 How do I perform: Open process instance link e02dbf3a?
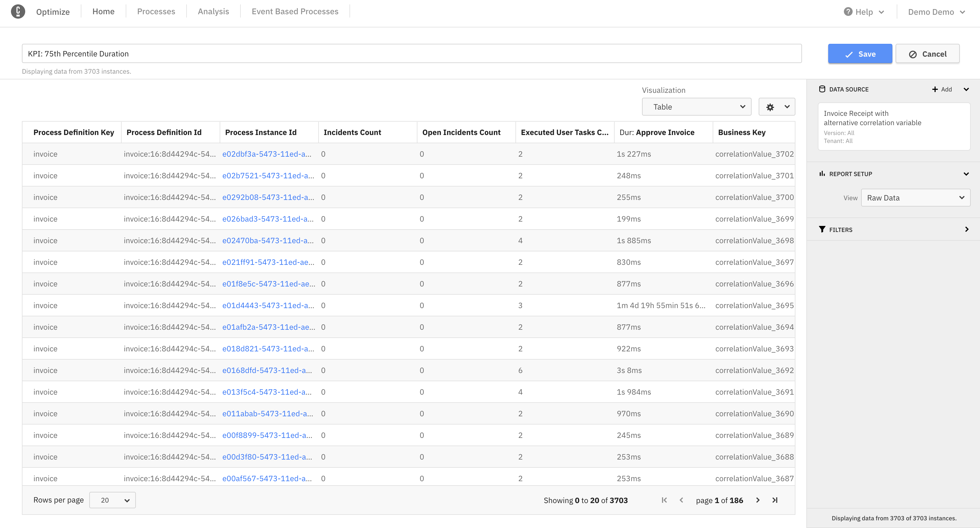[268, 154]
